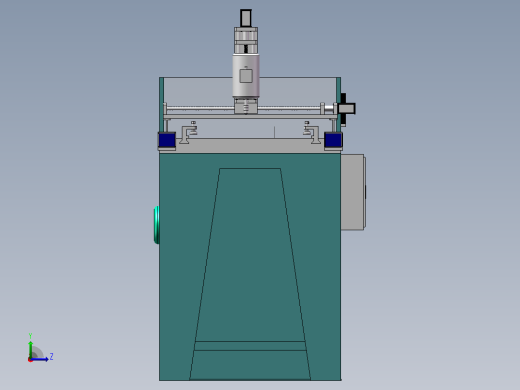Pick the black cap atop the spindle
The image size is (520, 390).
pos(246,18)
